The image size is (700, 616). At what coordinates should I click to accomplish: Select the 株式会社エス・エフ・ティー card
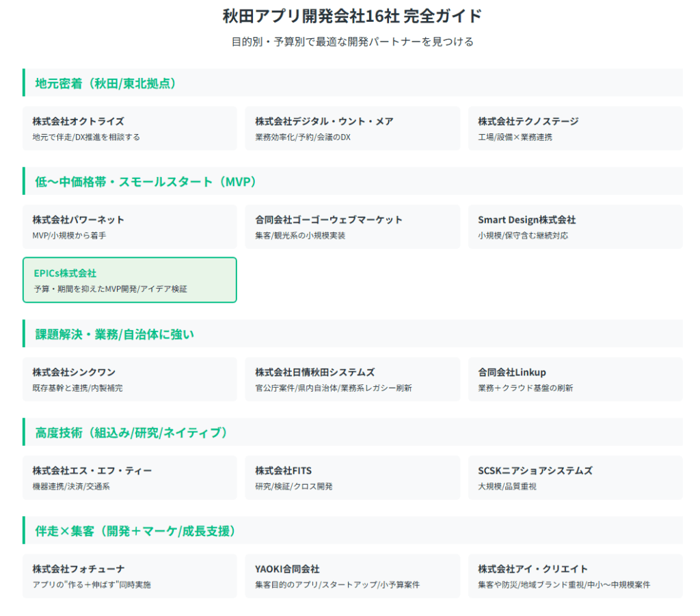click(x=130, y=478)
